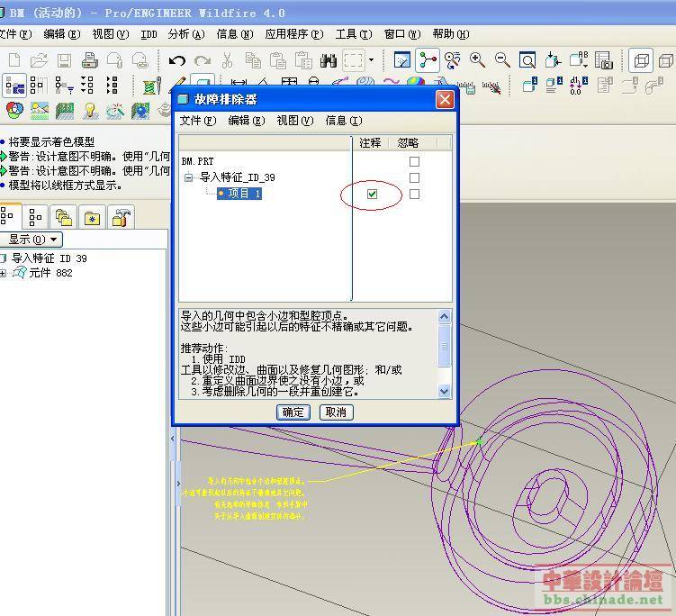This screenshot has width=676, height=616.
Task: Click the Reorient view icon
Action: tap(553, 60)
